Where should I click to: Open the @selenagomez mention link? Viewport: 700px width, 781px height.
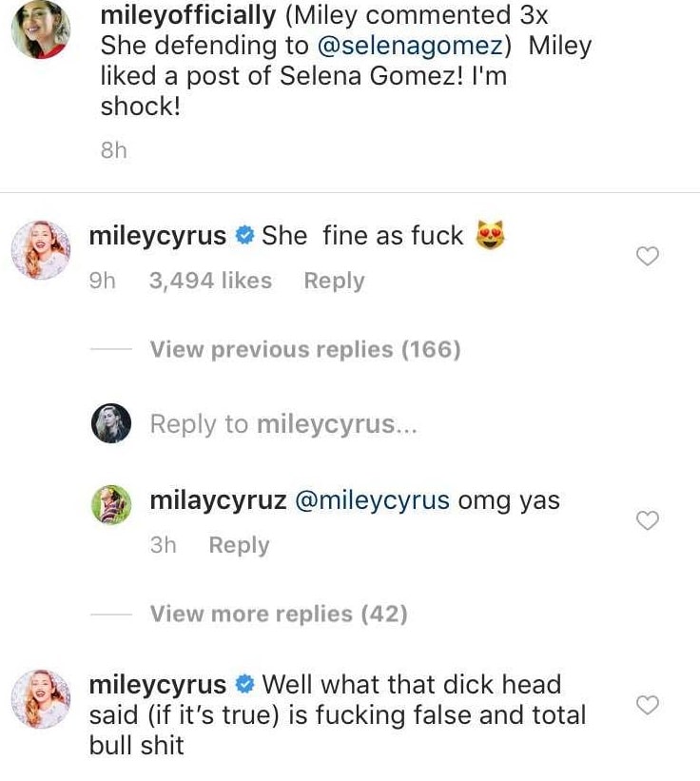click(x=416, y=45)
